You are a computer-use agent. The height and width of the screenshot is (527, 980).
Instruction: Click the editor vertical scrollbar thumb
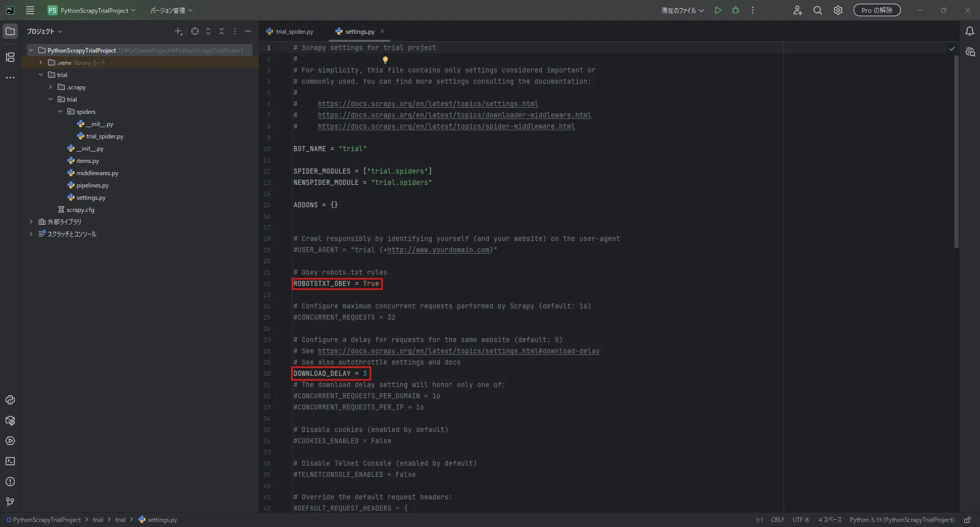(956, 152)
